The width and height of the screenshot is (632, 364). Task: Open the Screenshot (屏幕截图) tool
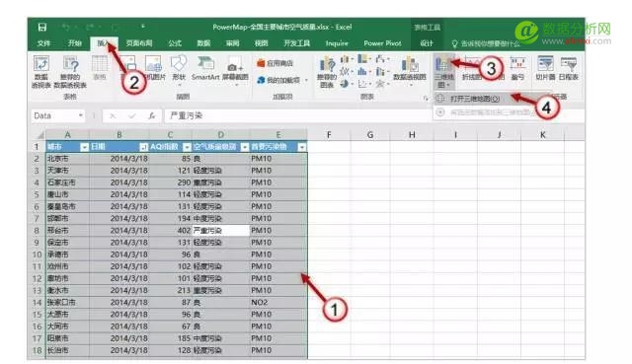(235, 70)
